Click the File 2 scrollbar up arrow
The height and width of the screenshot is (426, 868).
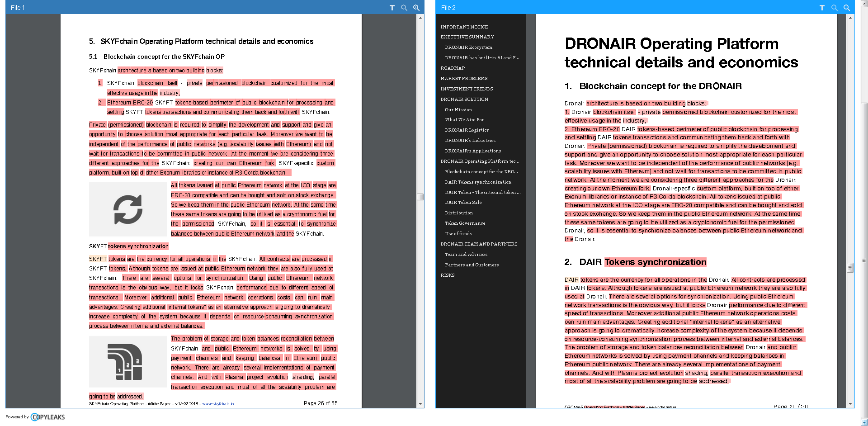[x=850, y=18]
